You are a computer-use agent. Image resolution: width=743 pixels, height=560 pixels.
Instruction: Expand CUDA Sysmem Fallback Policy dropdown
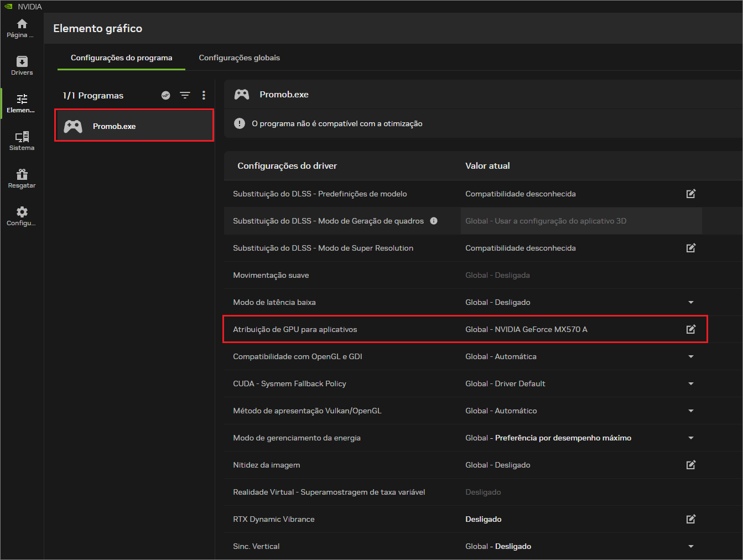pos(691,383)
